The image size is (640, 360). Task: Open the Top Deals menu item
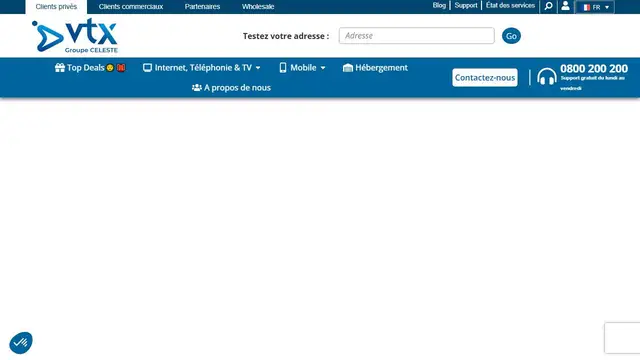[90, 68]
